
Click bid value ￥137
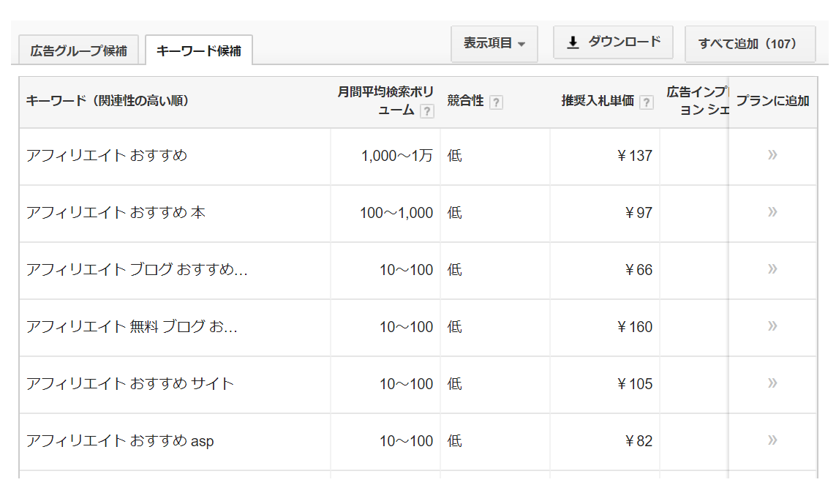(x=634, y=156)
